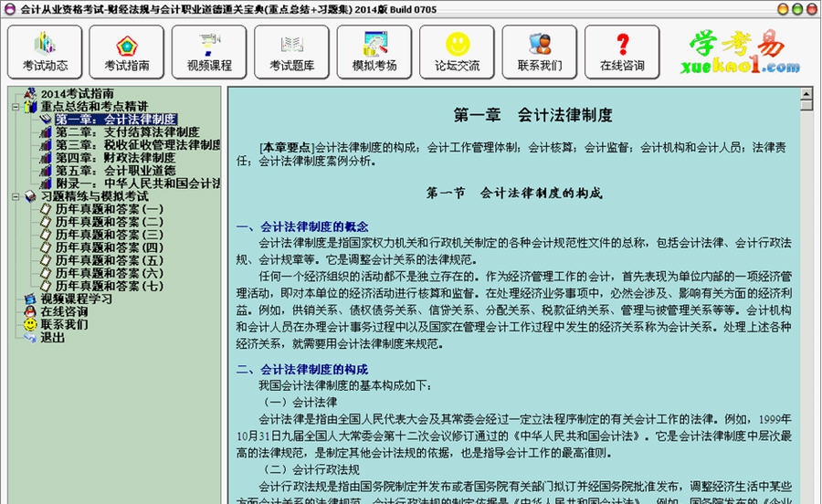Open the 视频课程 toolbar button
822x504 pixels.
pyautogui.click(x=209, y=52)
